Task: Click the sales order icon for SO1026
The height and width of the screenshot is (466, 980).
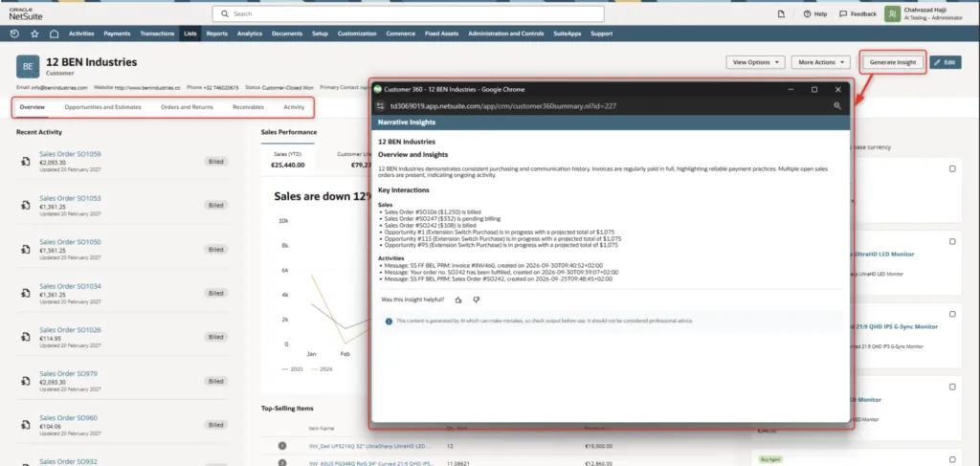Action: [25, 337]
